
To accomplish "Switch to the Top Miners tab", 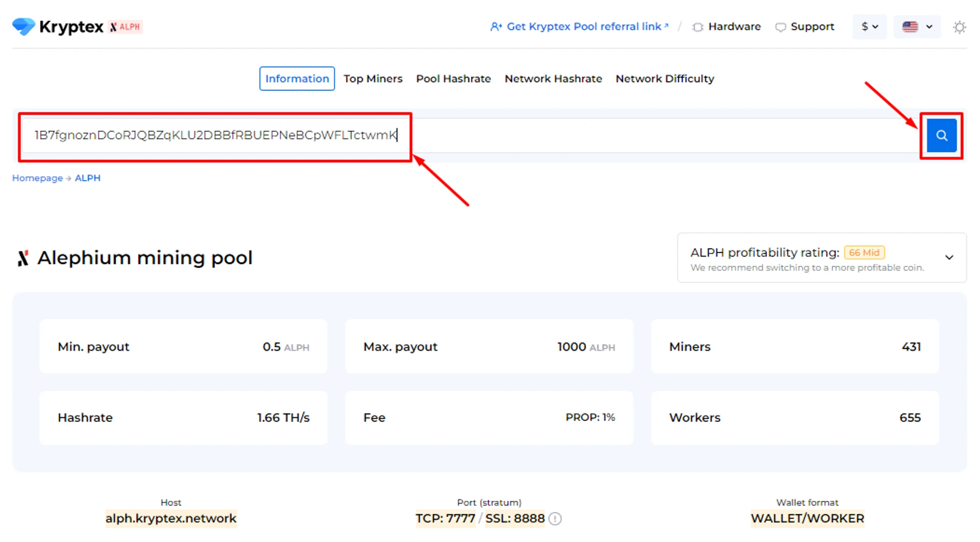I will pyautogui.click(x=373, y=79).
